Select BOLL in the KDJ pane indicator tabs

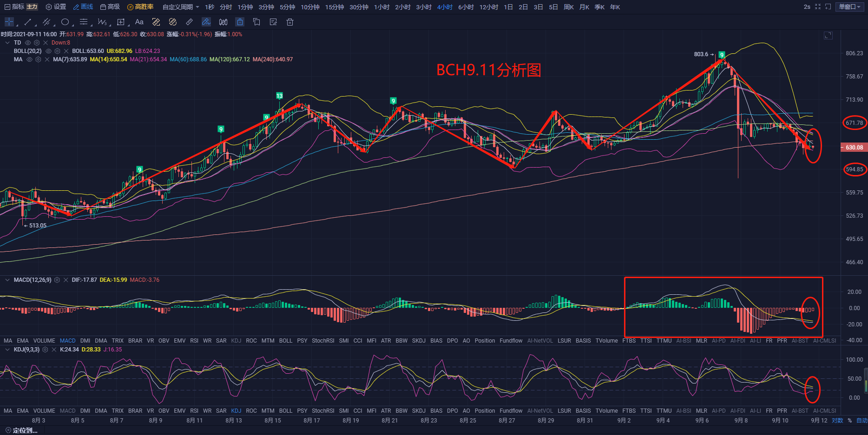click(x=286, y=411)
